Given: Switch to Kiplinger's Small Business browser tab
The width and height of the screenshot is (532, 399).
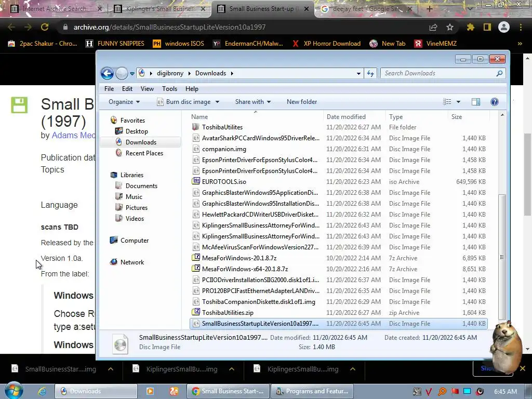Looking at the screenshot, I should click(x=159, y=9).
